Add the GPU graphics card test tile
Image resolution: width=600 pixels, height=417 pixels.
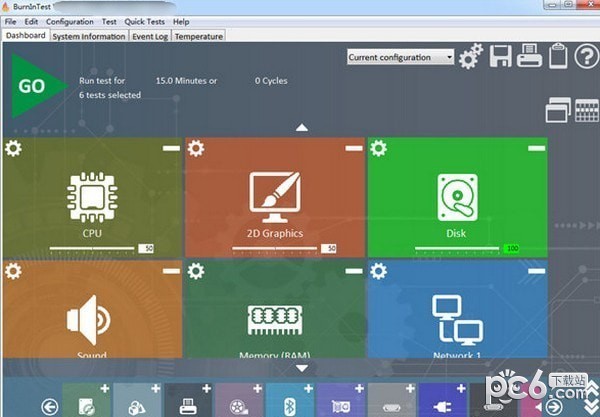[341, 400]
